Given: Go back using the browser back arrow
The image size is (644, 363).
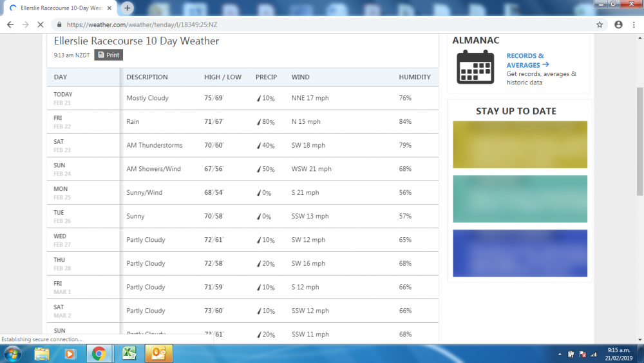Looking at the screenshot, I should pyautogui.click(x=10, y=25).
